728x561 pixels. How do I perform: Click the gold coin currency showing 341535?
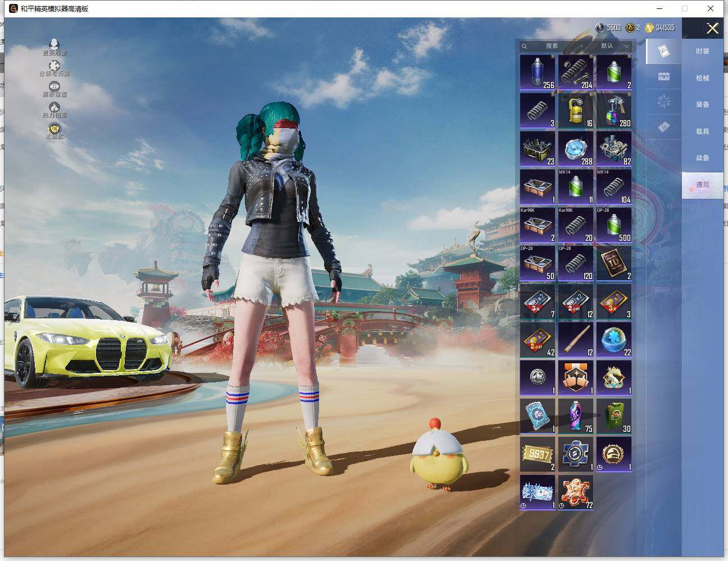pyautogui.click(x=660, y=28)
